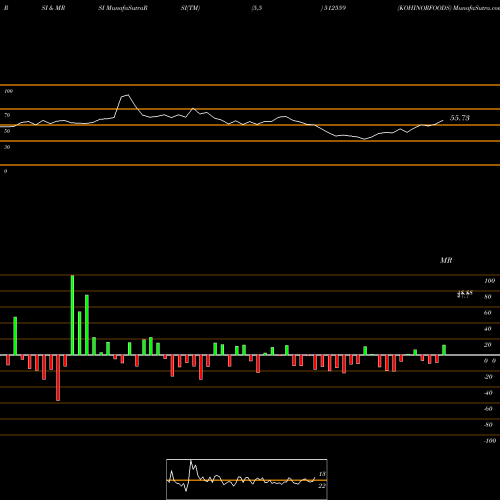Viewport: 500px width, 500px height.
Task: Click the 70 label on the RSI axis
Action: [x=7, y=115]
